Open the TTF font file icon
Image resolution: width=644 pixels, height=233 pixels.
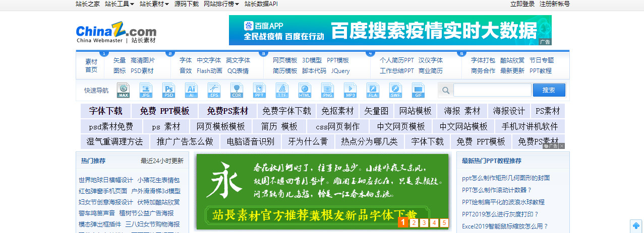pos(282,90)
